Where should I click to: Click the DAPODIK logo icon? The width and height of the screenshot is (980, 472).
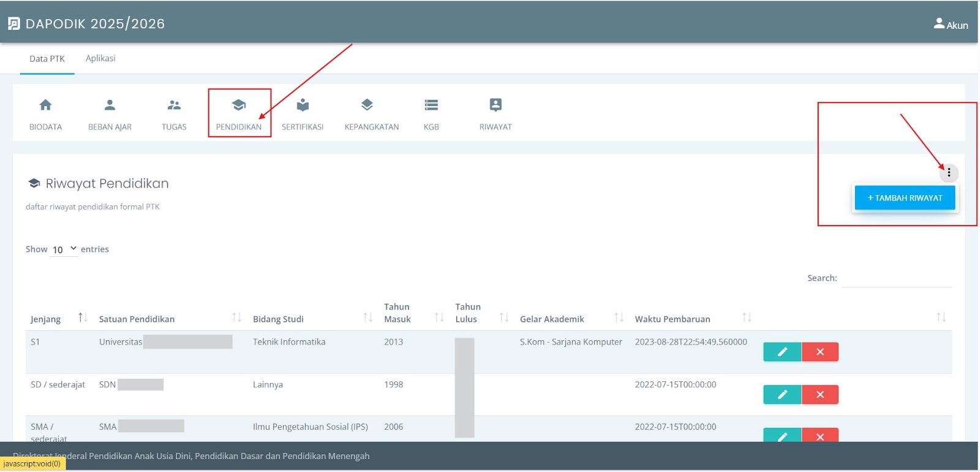click(x=13, y=23)
